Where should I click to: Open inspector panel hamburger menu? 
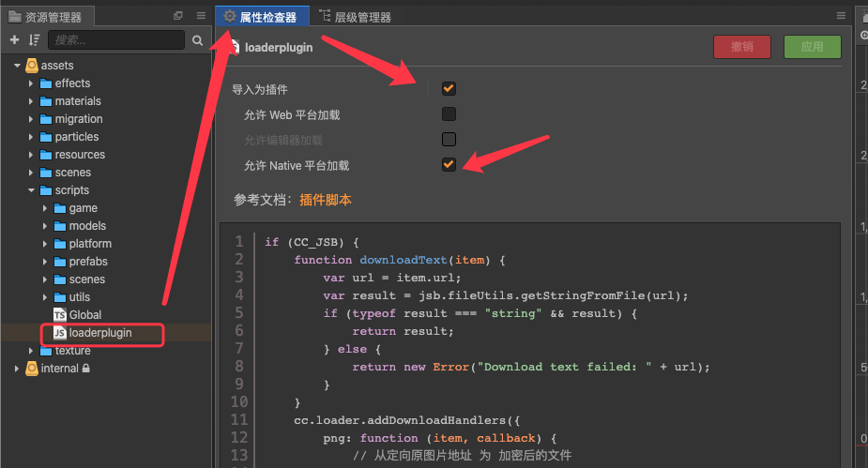[x=841, y=16]
